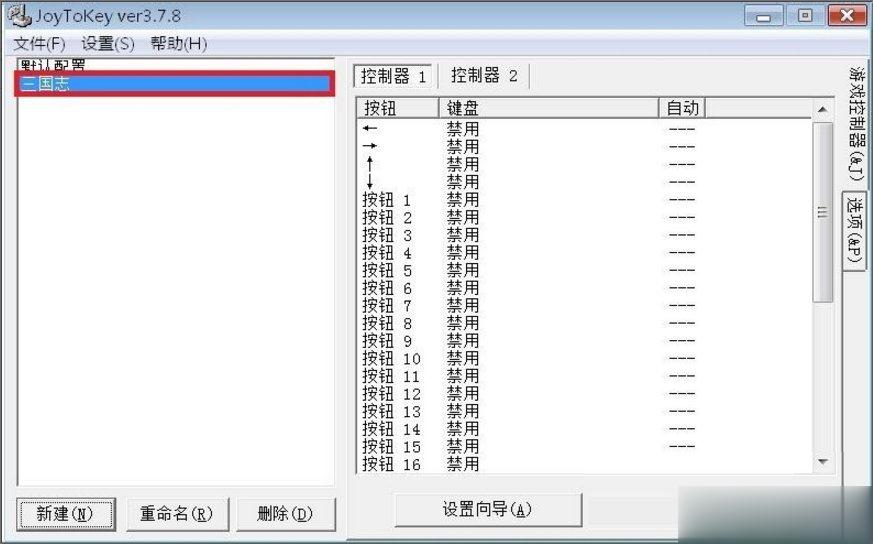Select the 按钮 7 row
This screenshot has width=873, height=544.
click(583, 305)
